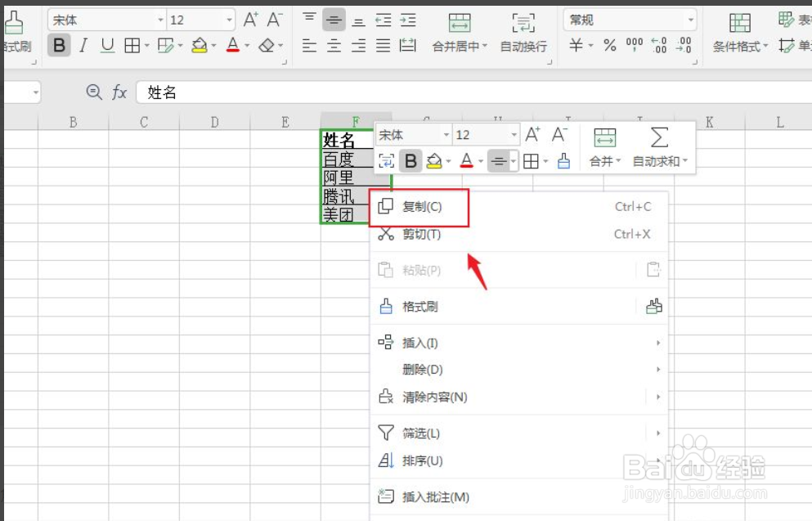The height and width of the screenshot is (521, 812).
Task: Click mini toolbar font color icon
Action: (467, 161)
